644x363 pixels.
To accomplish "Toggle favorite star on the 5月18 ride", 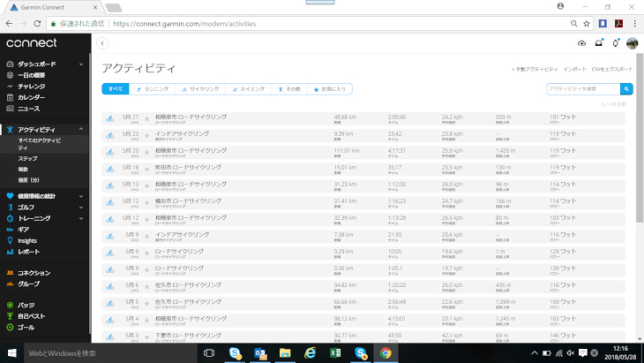I will (x=146, y=170).
